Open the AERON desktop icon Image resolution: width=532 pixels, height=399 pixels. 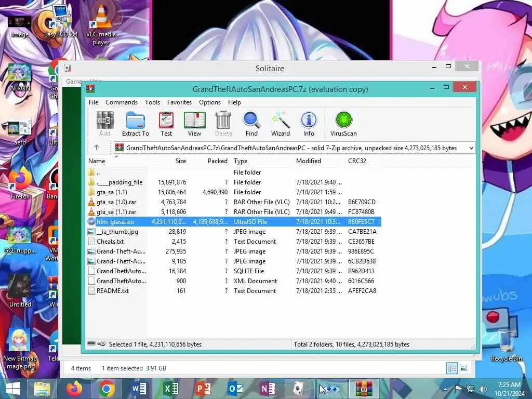tap(20, 77)
